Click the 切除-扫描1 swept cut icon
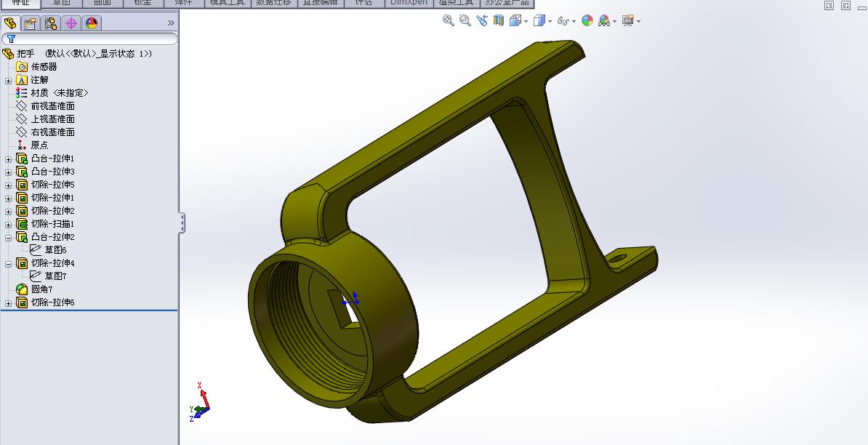 coord(22,224)
